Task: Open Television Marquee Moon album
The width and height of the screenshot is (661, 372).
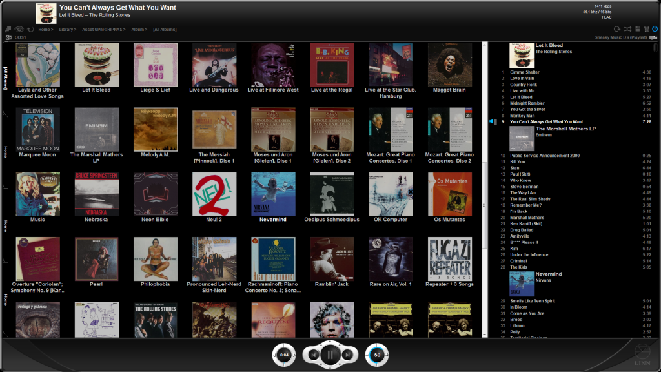Action: pos(38,129)
